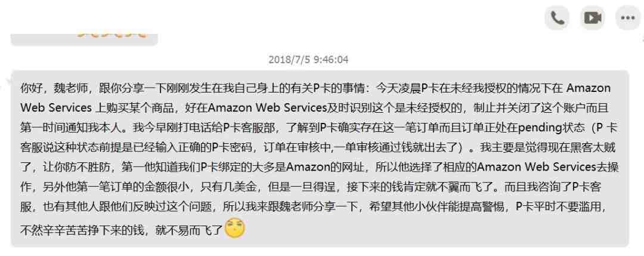Click the sleepy emoji ending the message
Image resolution: width=644 pixels, height=256 pixels.
(x=235, y=228)
